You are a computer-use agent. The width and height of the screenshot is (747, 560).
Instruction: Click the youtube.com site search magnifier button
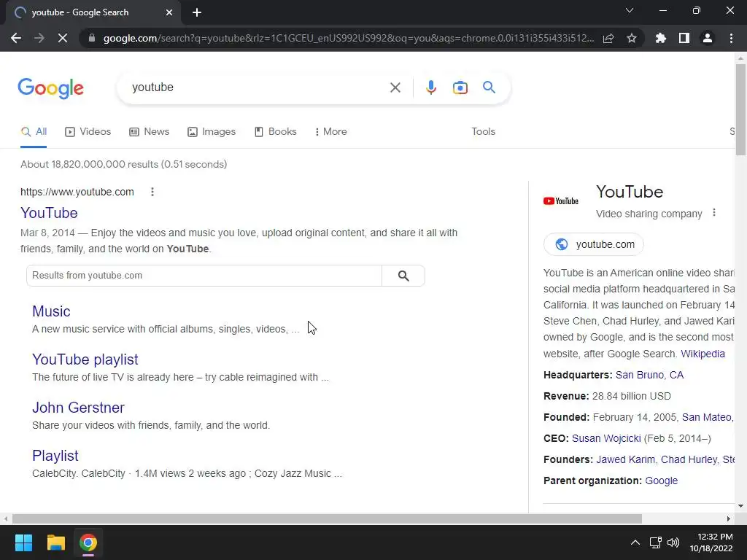click(x=403, y=276)
